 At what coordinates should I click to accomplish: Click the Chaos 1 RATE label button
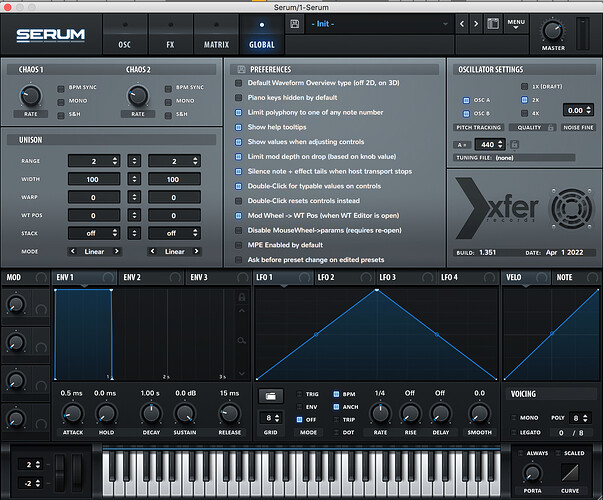[31, 114]
